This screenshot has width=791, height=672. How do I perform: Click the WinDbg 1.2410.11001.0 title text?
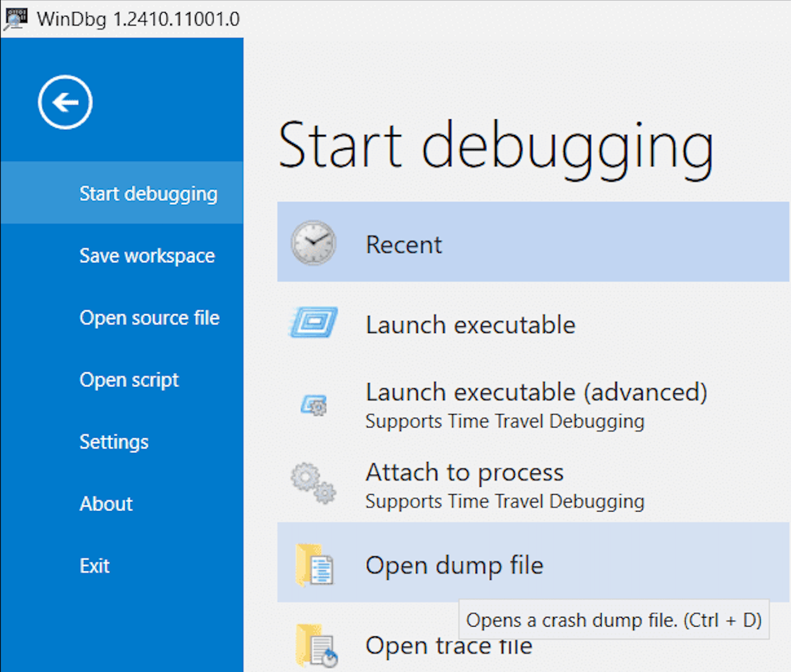[x=138, y=19]
